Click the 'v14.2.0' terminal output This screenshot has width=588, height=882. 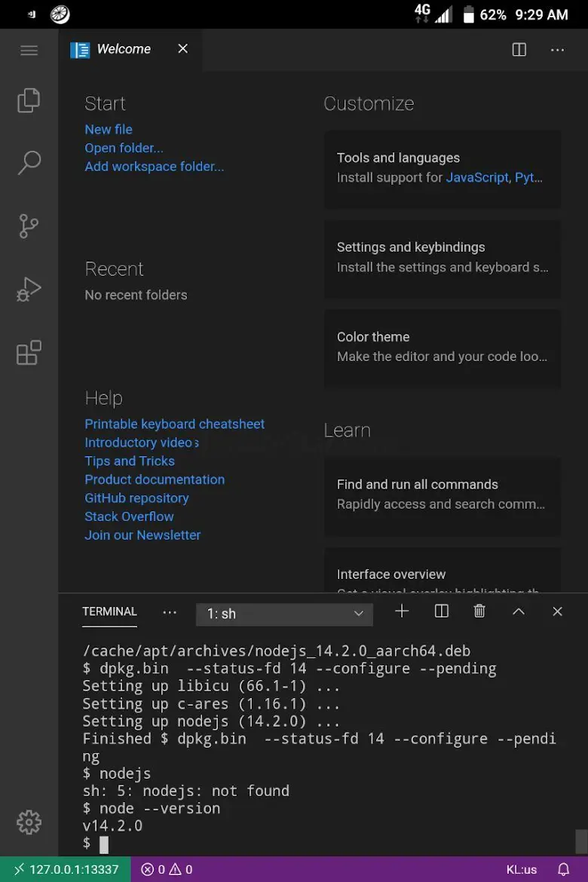point(112,825)
